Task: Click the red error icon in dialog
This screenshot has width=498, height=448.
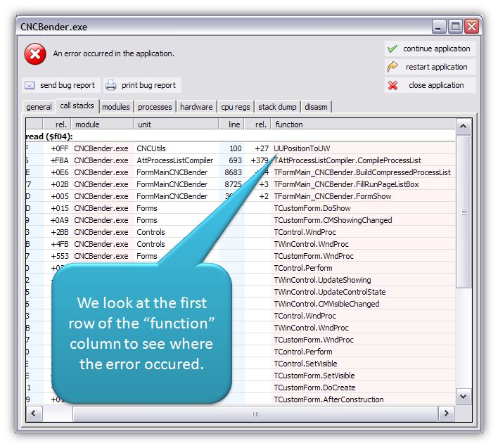Action: click(34, 53)
